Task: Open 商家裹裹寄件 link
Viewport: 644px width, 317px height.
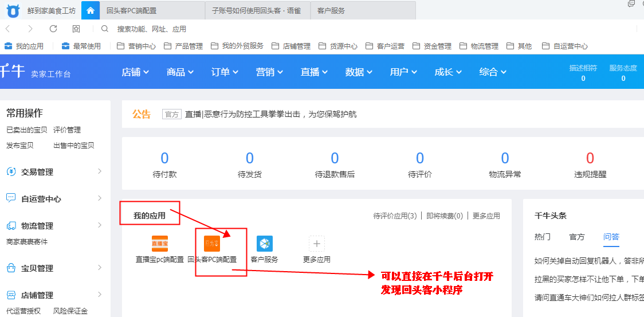Action: pyautogui.click(x=27, y=242)
